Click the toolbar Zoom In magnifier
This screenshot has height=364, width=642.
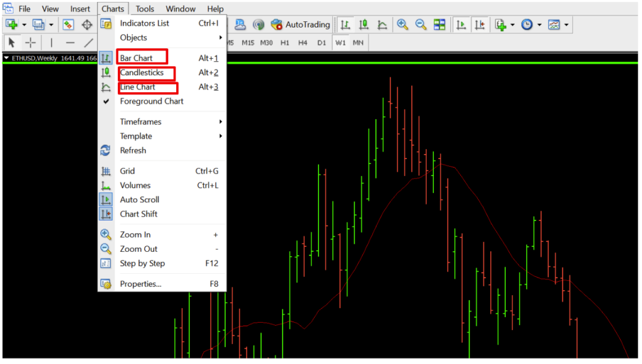[x=403, y=24]
